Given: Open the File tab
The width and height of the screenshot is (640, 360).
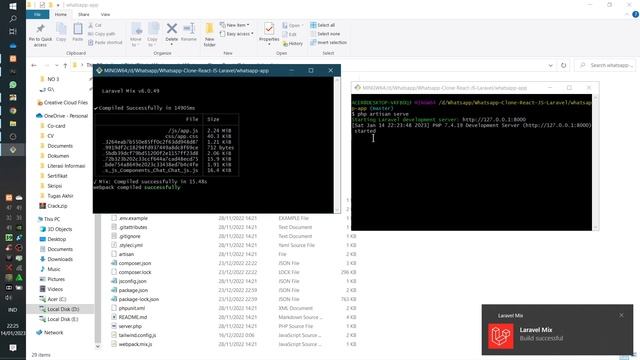Looking at the screenshot, I should click(x=37, y=14).
